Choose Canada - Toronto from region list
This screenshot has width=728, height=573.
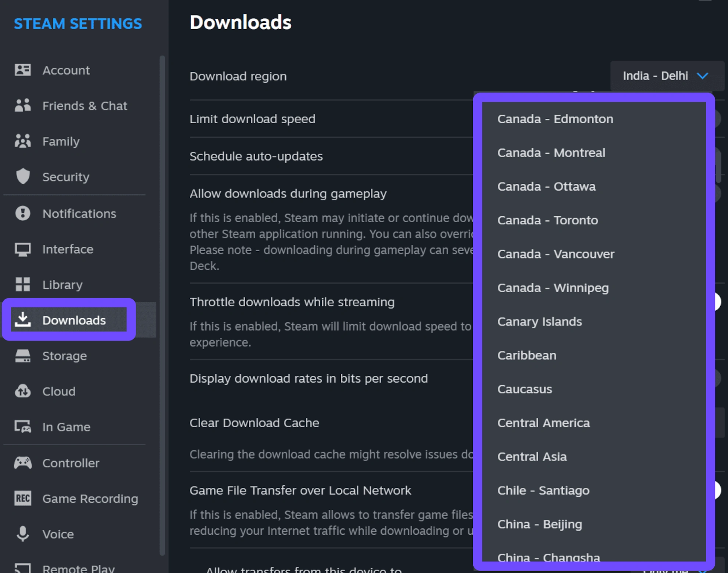click(547, 220)
